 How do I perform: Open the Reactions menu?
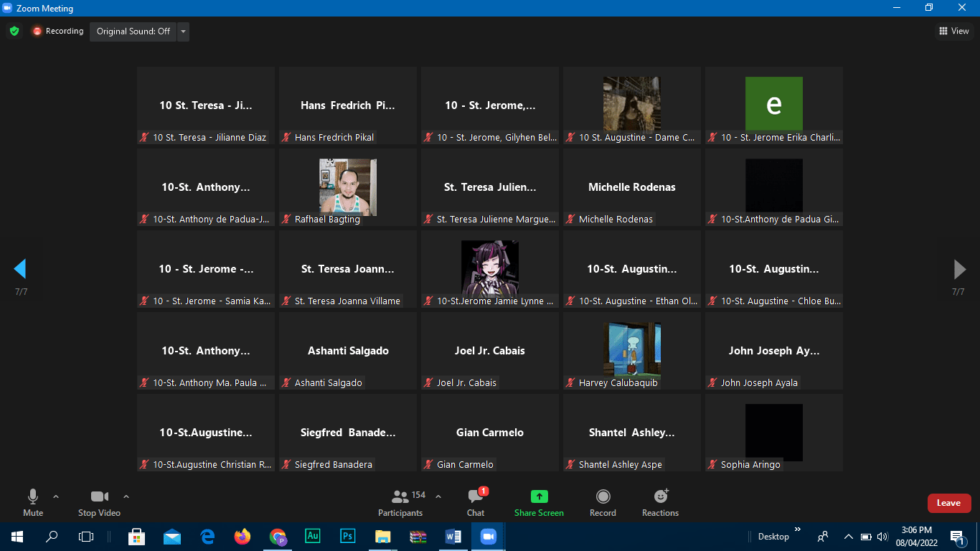[x=660, y=502]
